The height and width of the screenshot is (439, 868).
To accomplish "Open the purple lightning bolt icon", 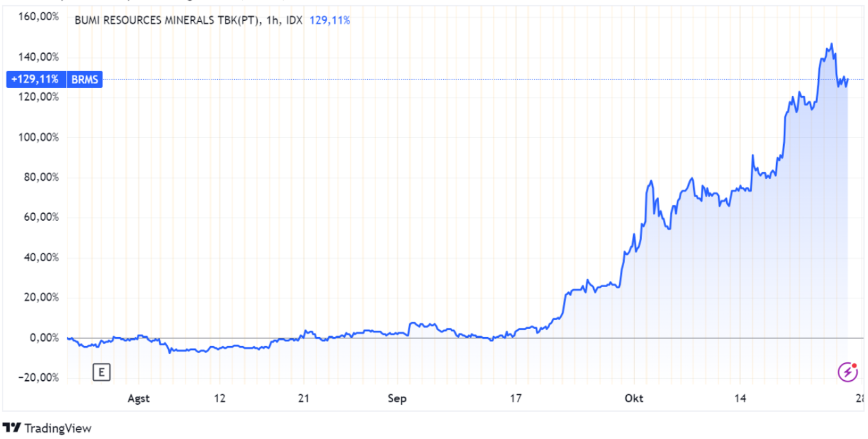I will [848, 373].
